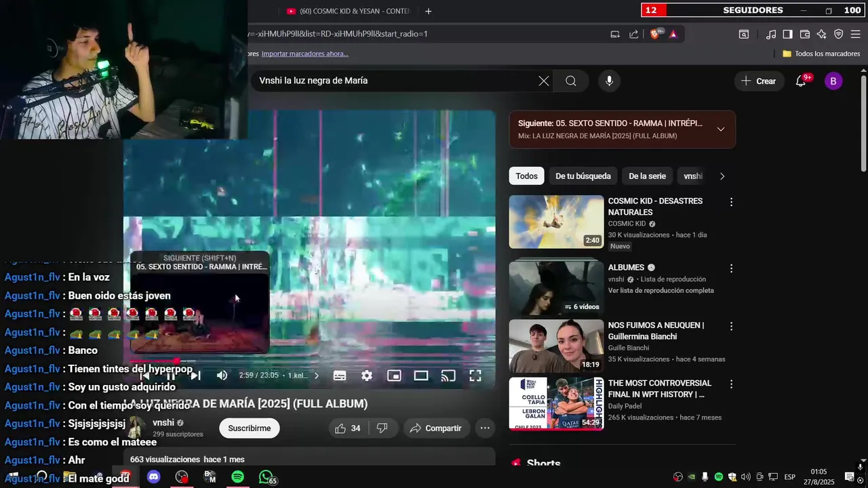
Task: Open Brave playlist music note icon
Action: [x=771, y=34]
